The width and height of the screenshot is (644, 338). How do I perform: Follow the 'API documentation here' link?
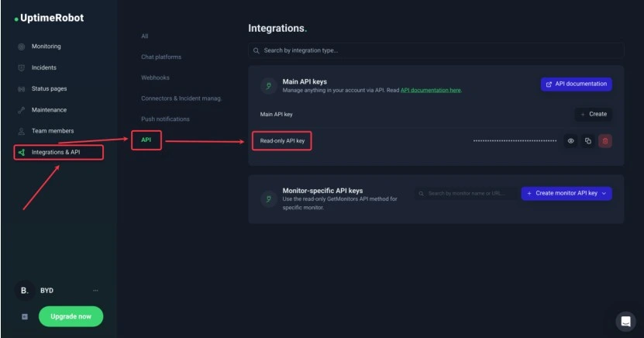(x=430, y=91)
